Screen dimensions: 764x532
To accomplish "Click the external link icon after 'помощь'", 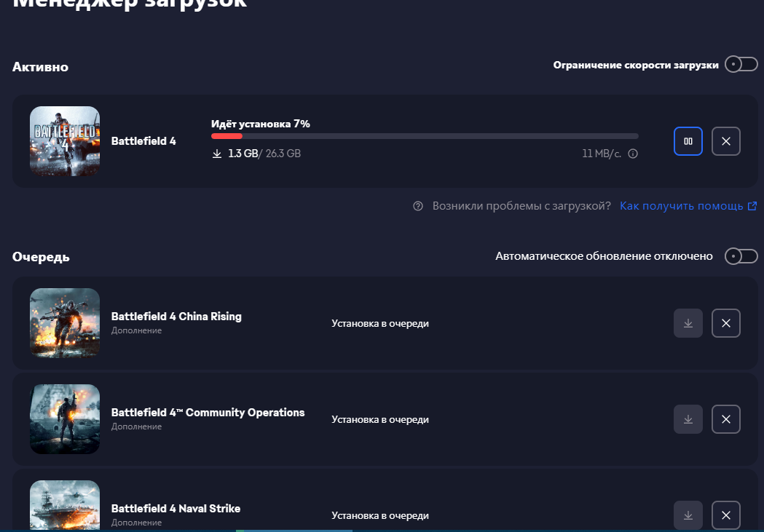I will 752,206.
